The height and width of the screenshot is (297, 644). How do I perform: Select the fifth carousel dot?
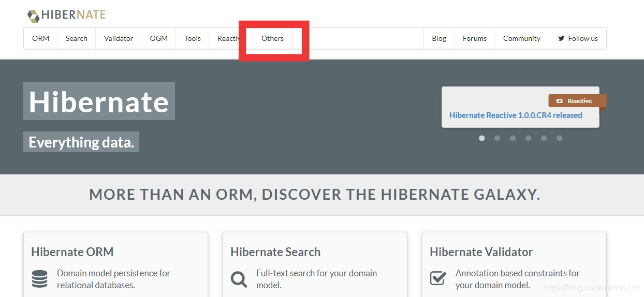pos(544,138)
